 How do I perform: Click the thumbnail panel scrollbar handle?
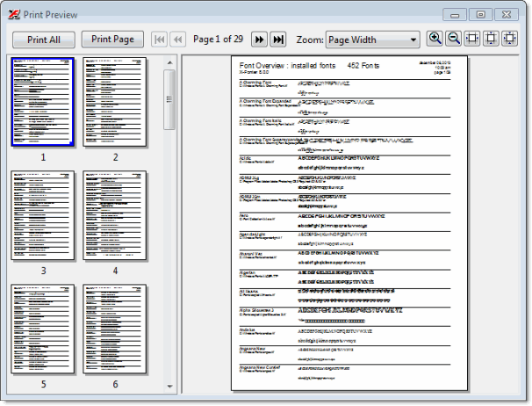click(169, 99)
